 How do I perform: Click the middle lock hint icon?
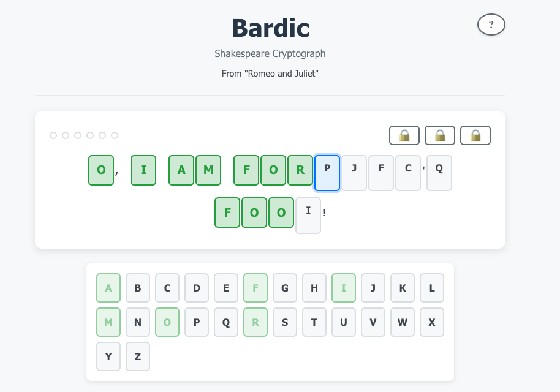[440, 135]
